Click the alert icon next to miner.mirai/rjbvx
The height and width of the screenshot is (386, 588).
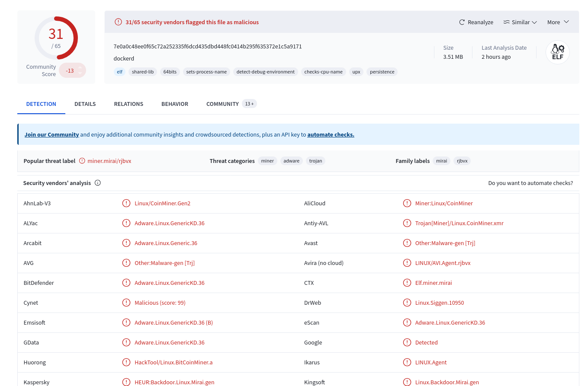[x=82, y=161]
